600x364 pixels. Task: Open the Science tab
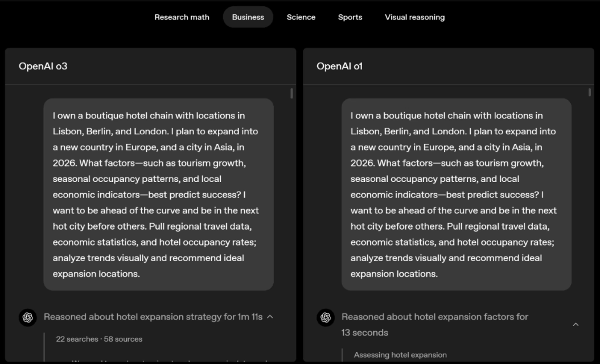point(301,17)
